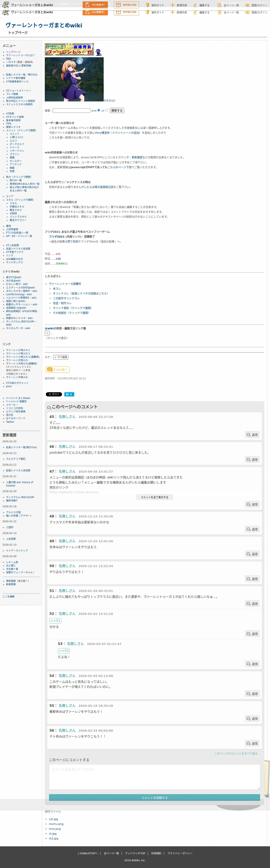This screenshot has height=868, width=270.
Task: Reply to comment 47
Action: [252, 504]
